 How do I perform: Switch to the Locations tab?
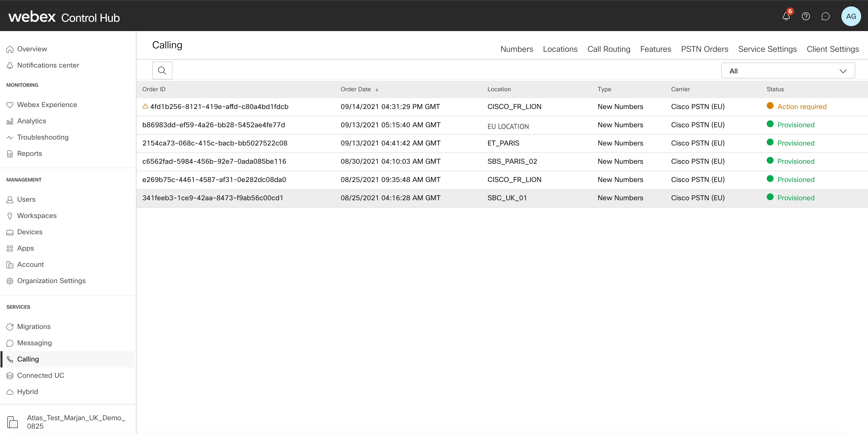pos(560,49)
